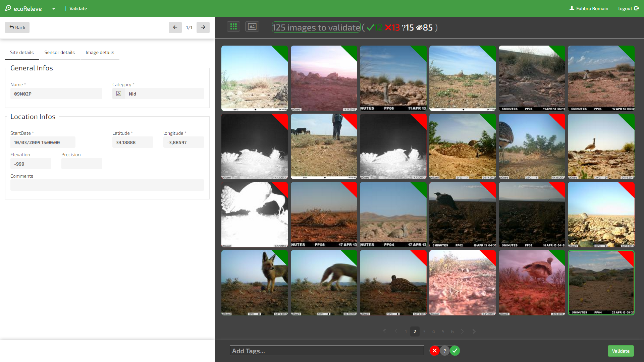Go to next page with right pagination arrow
This screenshot has height=362, width=644.
[462, 331]
